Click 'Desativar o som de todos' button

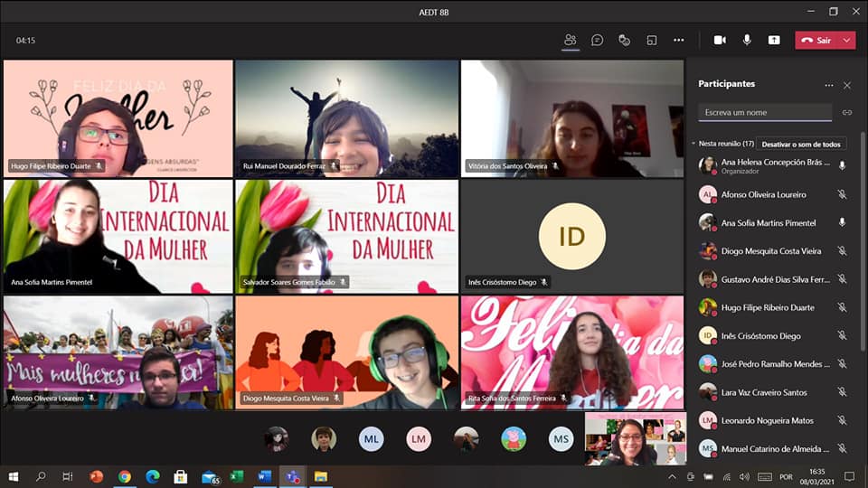click(801, 144)
